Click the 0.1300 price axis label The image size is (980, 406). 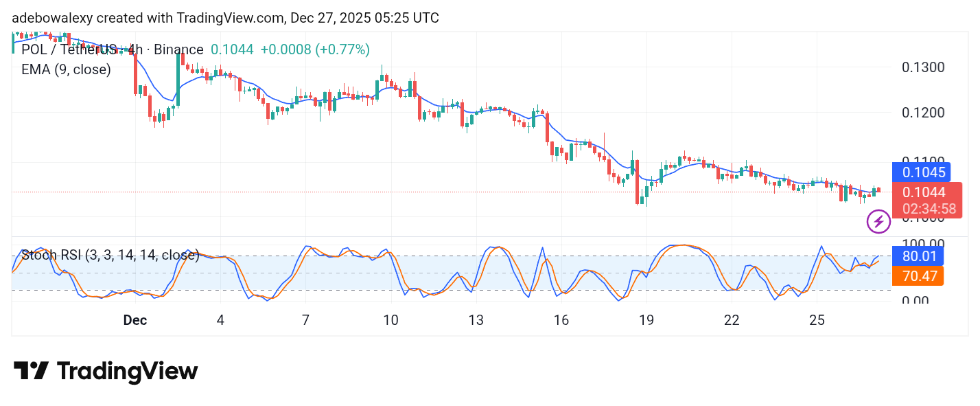coord(922,67)
